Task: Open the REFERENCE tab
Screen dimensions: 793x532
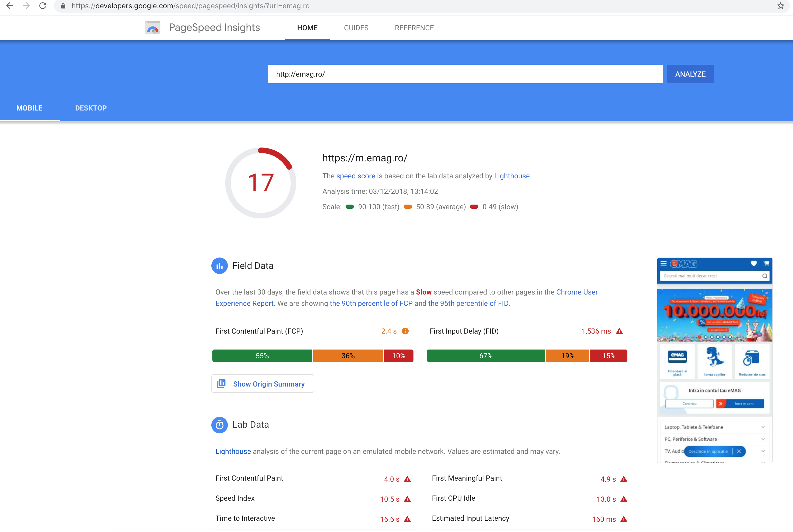Action: point(414,28)
